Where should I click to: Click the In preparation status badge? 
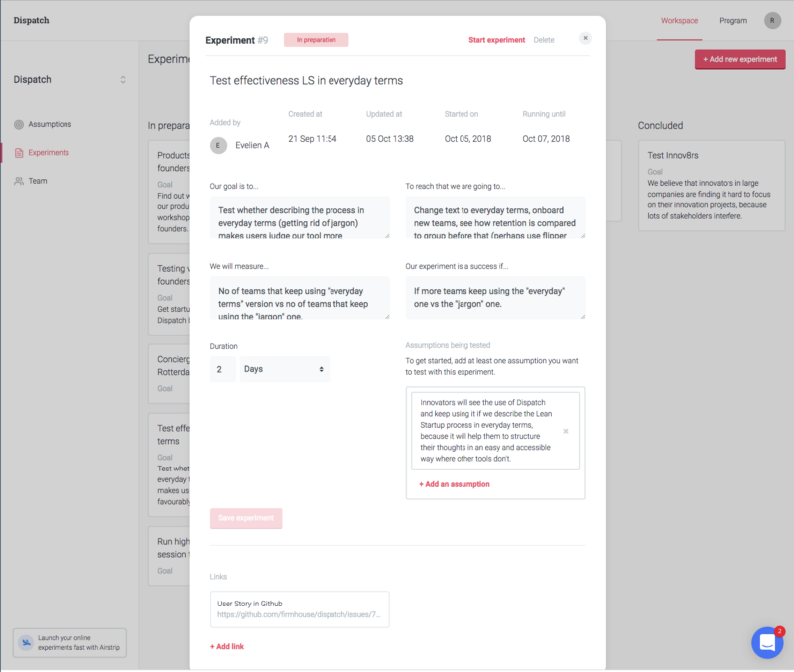tap(316, 40)
